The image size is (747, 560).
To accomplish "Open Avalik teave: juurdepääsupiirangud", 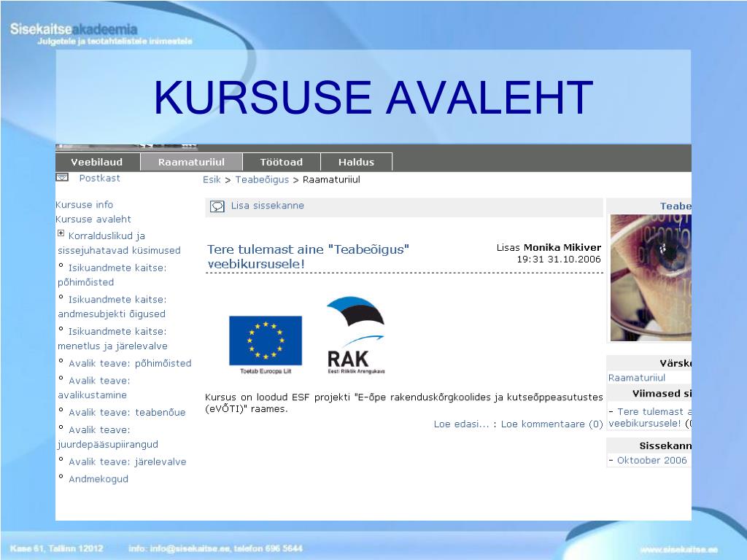I will click(x=108, y=437).
